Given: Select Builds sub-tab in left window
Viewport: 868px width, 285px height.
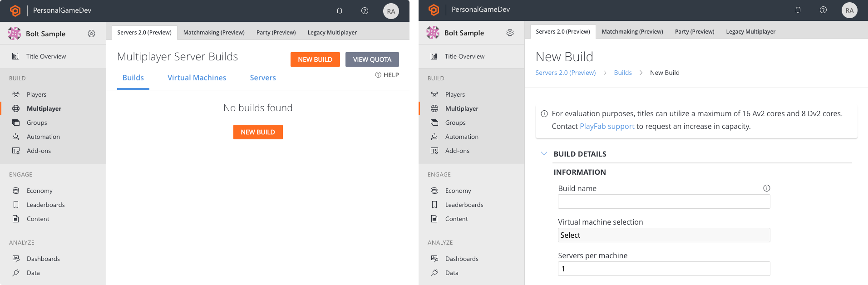Looking at the screenshot, I should click(x=133, y=78).
